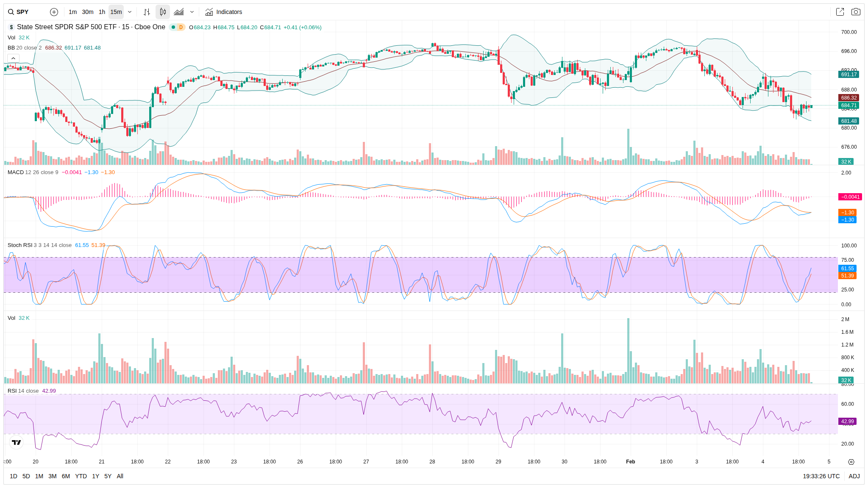Expand the chart style dropdown chevron

coord(192,12)
